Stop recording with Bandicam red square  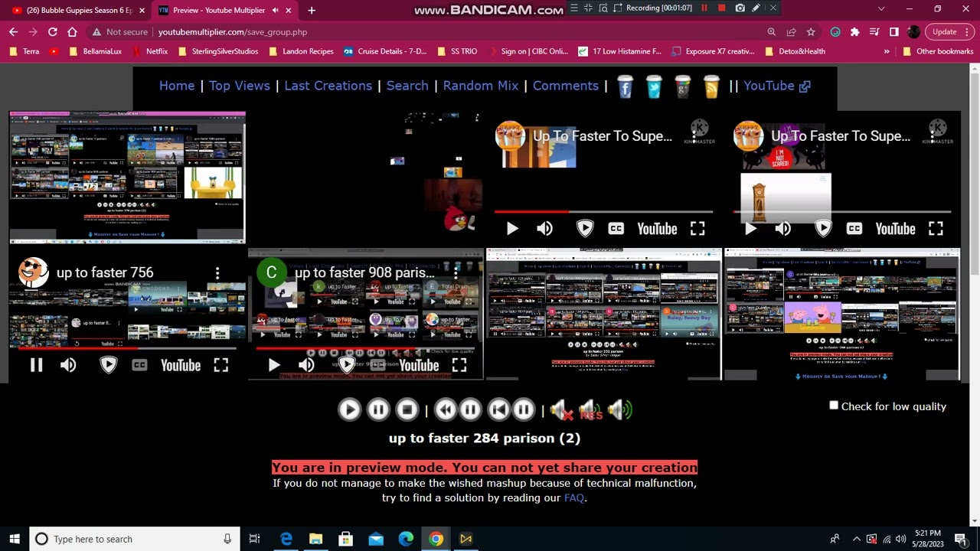pos(721,8)
